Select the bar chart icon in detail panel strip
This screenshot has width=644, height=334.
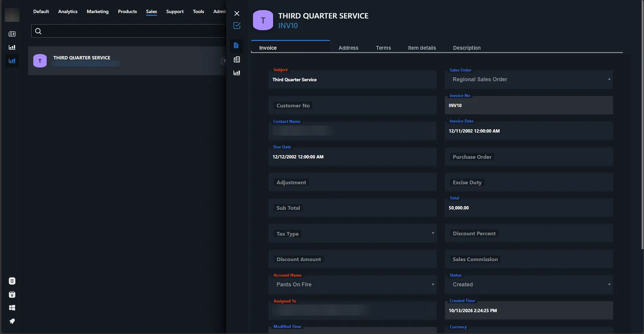click(x=237, y=73)
